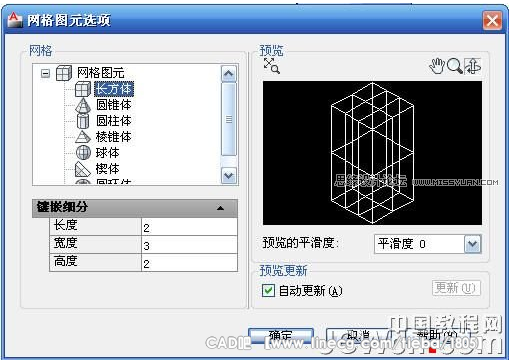The image size is (512, 360).
Task: Click the 高度 property label
Action: [x=66, y=261]
